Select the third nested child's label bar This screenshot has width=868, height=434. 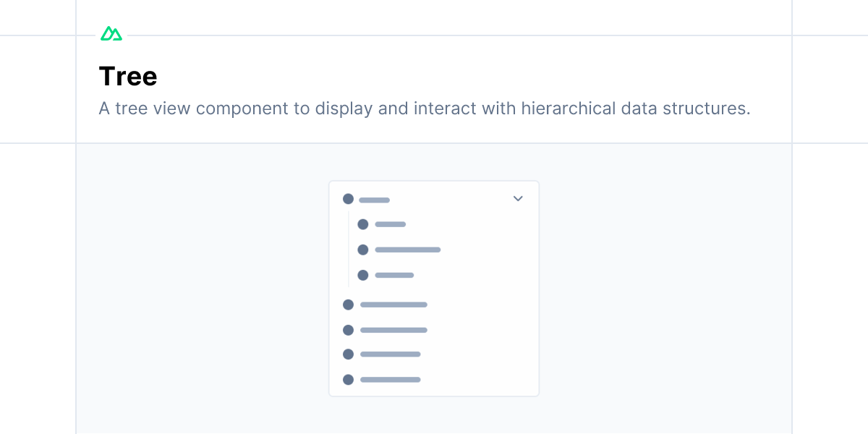coord(394,275)
